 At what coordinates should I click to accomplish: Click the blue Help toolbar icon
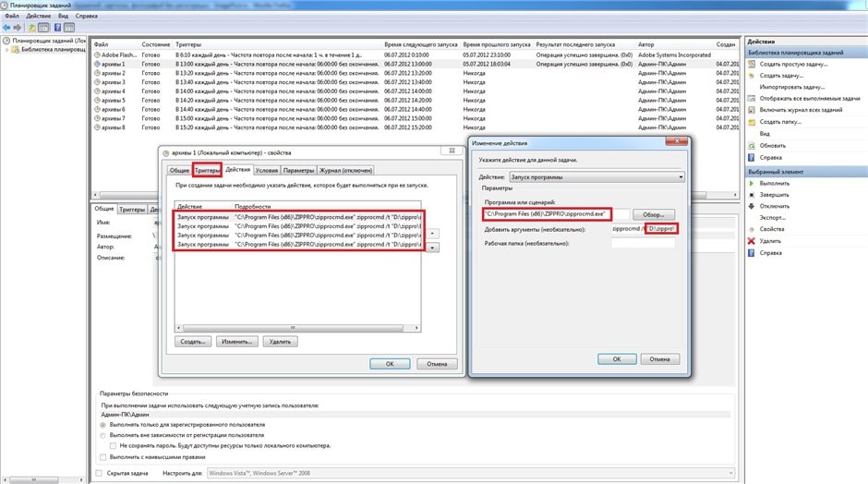[56, 27]
